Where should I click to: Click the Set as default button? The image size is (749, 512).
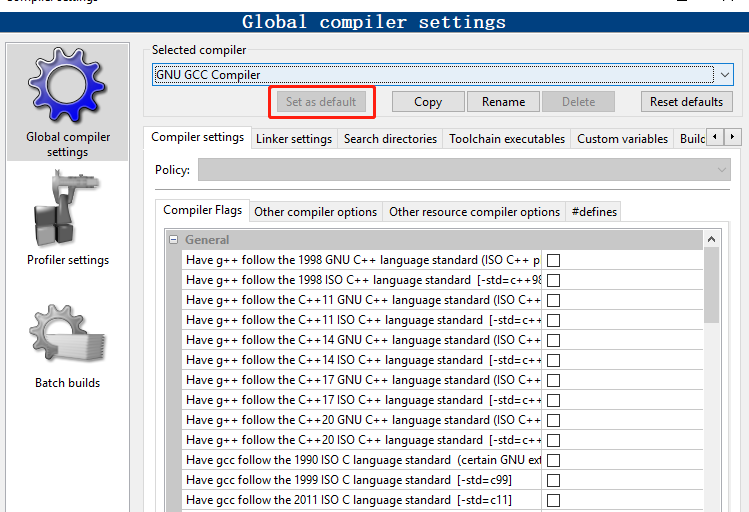[x=321, y=102]
